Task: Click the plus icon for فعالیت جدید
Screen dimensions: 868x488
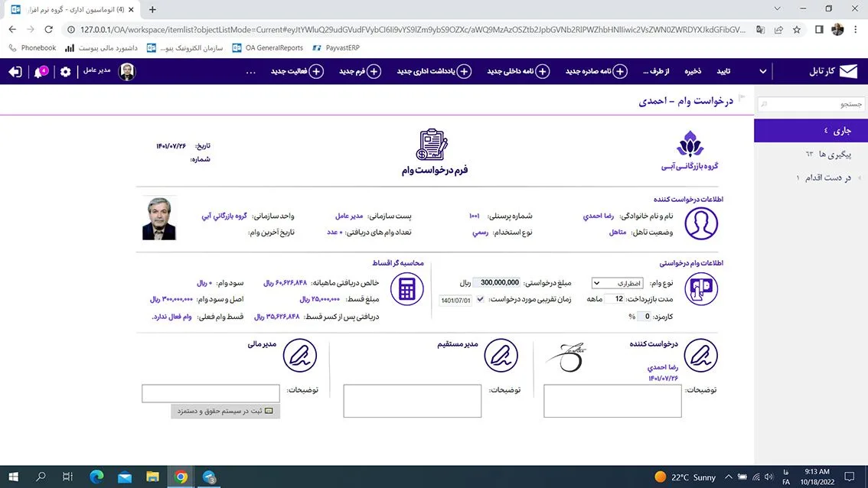Action: tap(316, 72)
